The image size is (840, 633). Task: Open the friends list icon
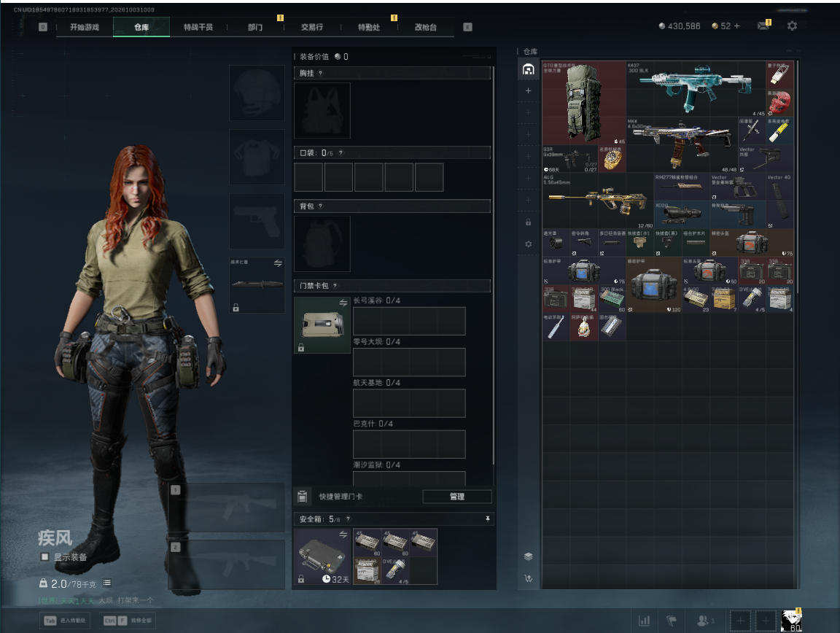[705, 621]
